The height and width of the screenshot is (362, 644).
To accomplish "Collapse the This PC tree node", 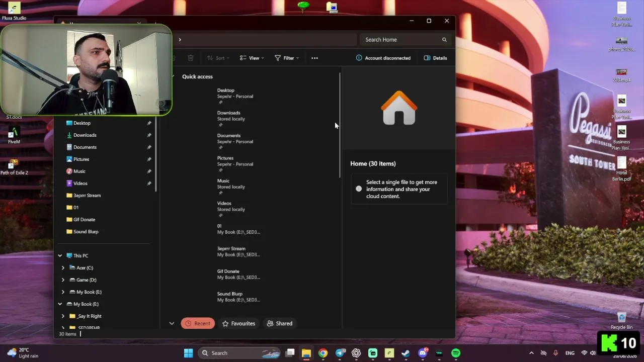I will coord(60,256).
